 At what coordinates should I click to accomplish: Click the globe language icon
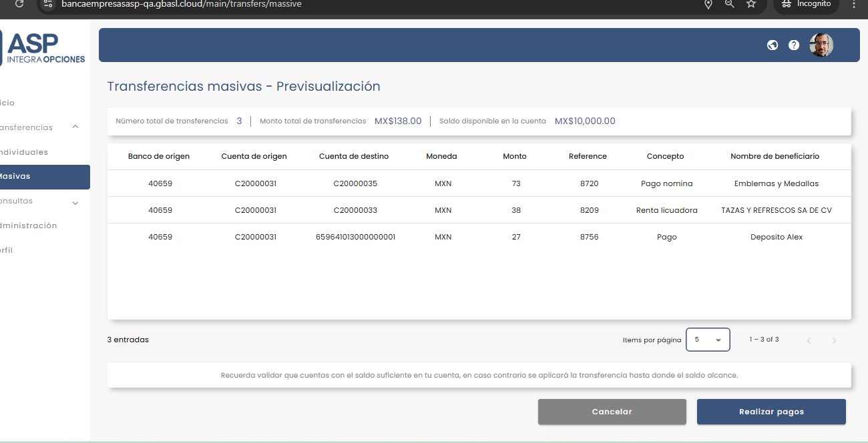pyautogui.click(x=773, y=45)
